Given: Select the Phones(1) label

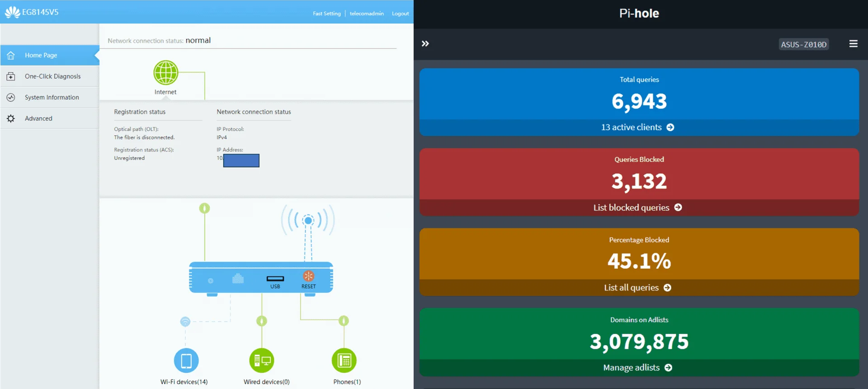Looking at the screenshot, I should tap(347, 382).
